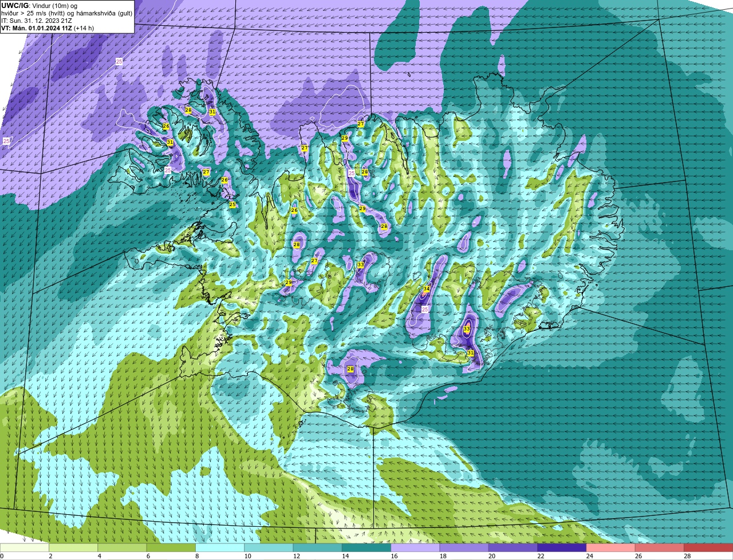Click the 6–8 m/s olive green legend swatch
This screenshot has height=560, width=733.
[x=171, y=548]
